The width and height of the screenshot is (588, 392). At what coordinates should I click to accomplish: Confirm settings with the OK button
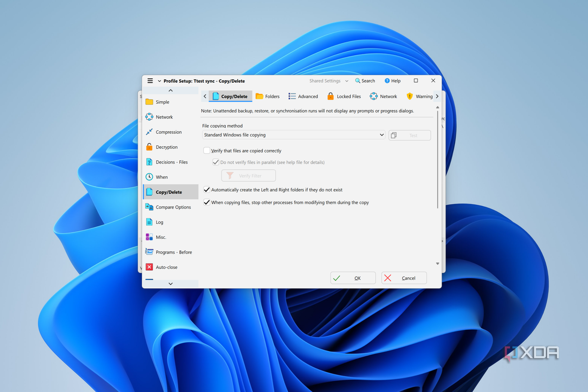353,278
